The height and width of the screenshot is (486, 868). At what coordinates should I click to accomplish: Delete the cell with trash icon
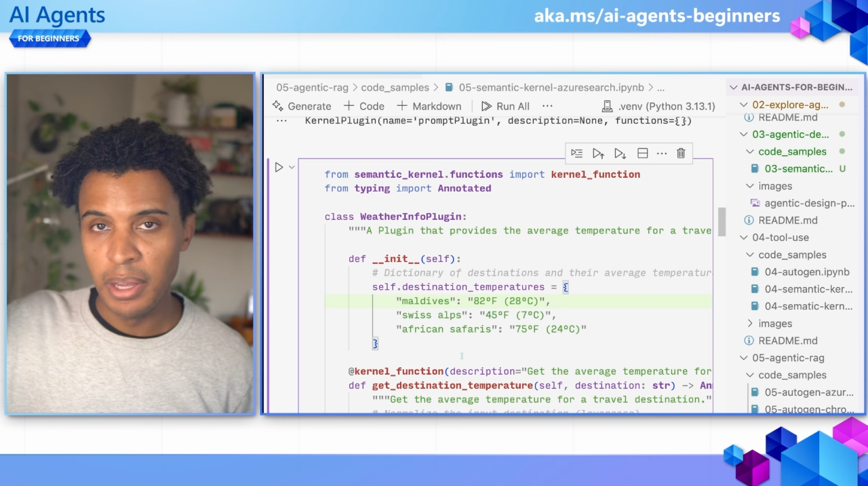[x=681, y=153]
